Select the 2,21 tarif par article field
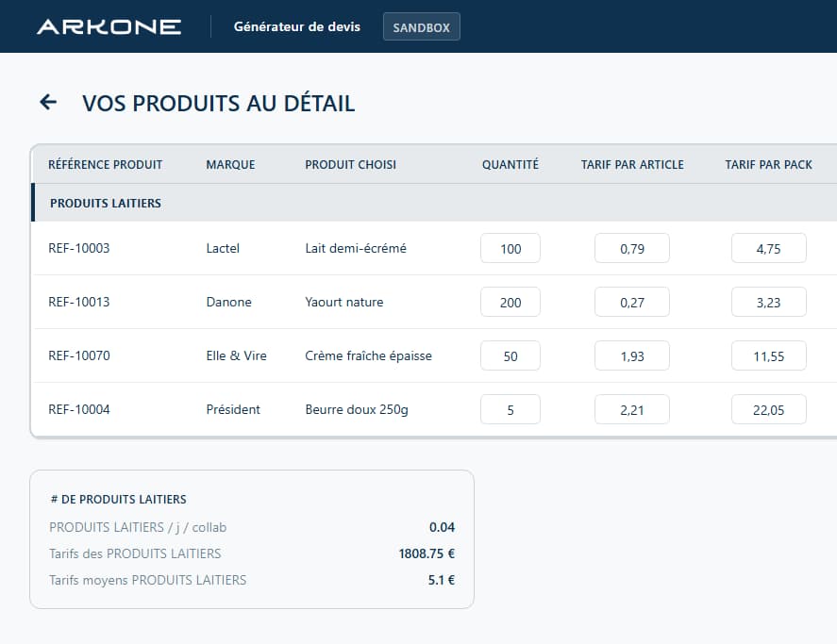 (632, 410)
